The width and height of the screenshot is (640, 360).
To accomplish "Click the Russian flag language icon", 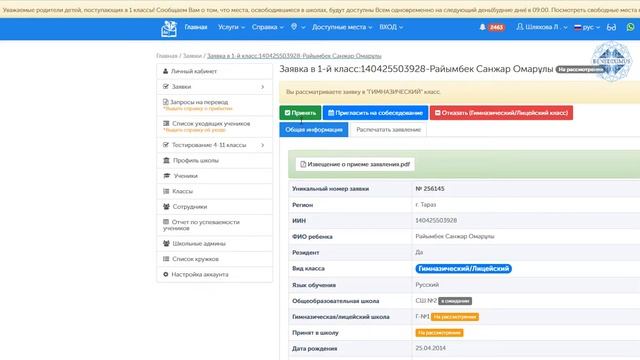I will [x=578, y=27].
